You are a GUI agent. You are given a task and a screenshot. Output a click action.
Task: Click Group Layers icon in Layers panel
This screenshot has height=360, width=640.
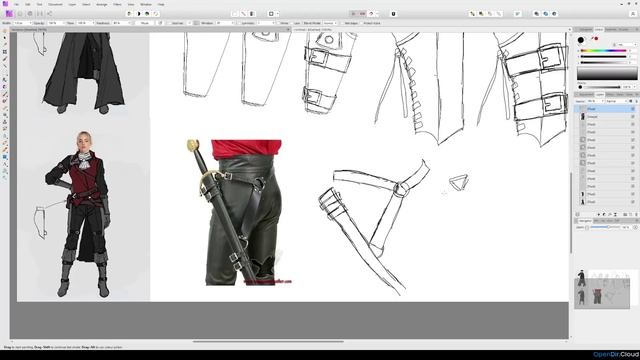625,214
